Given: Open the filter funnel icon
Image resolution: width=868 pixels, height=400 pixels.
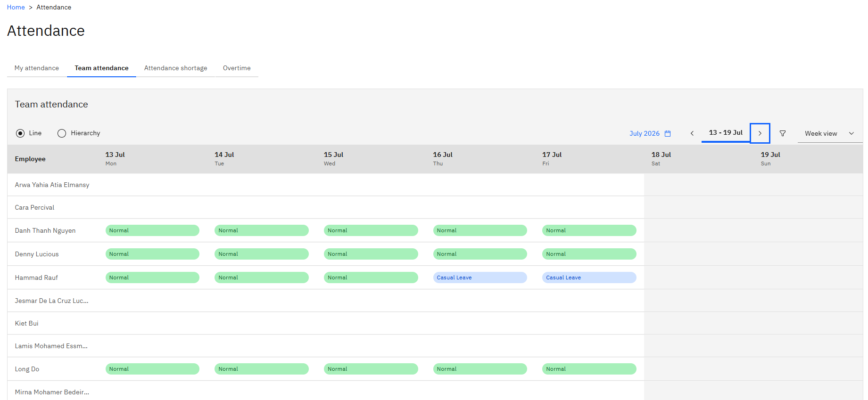Looking at the screenshot, I should tap(783, 133).
